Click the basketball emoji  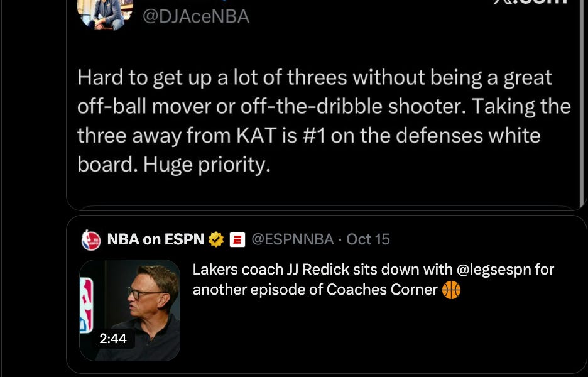click(451, 290)
